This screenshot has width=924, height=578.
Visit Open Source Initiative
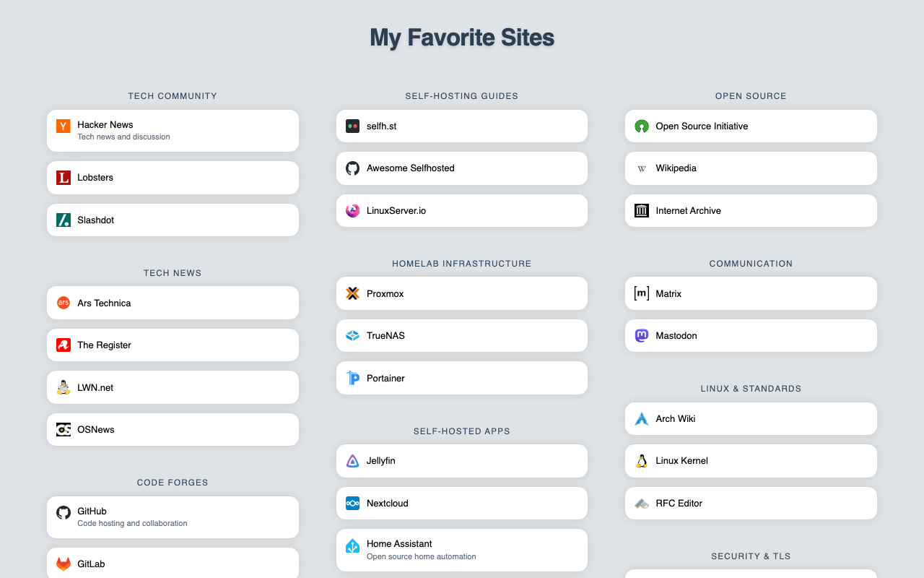point(751,126)
